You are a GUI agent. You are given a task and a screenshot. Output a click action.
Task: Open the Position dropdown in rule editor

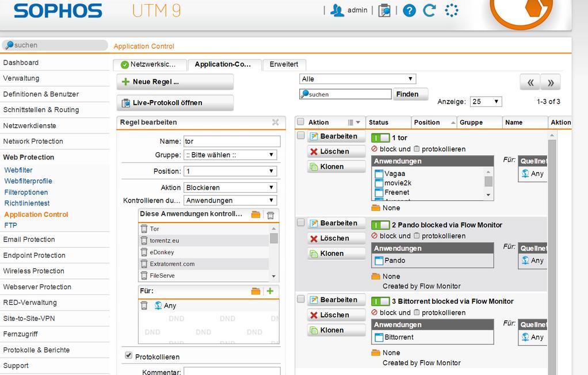(x=230, y=171)
